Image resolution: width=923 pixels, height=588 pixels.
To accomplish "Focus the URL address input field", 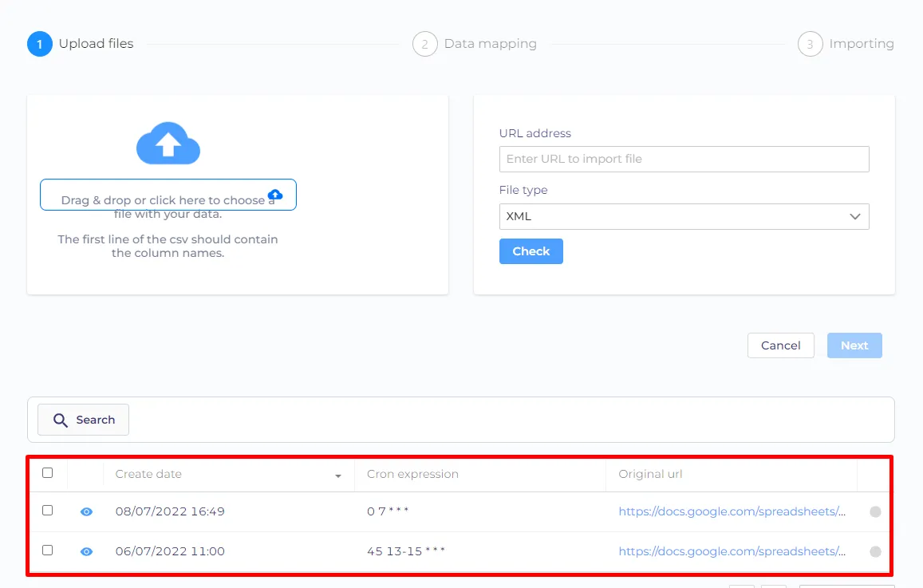I will [684, 159].
